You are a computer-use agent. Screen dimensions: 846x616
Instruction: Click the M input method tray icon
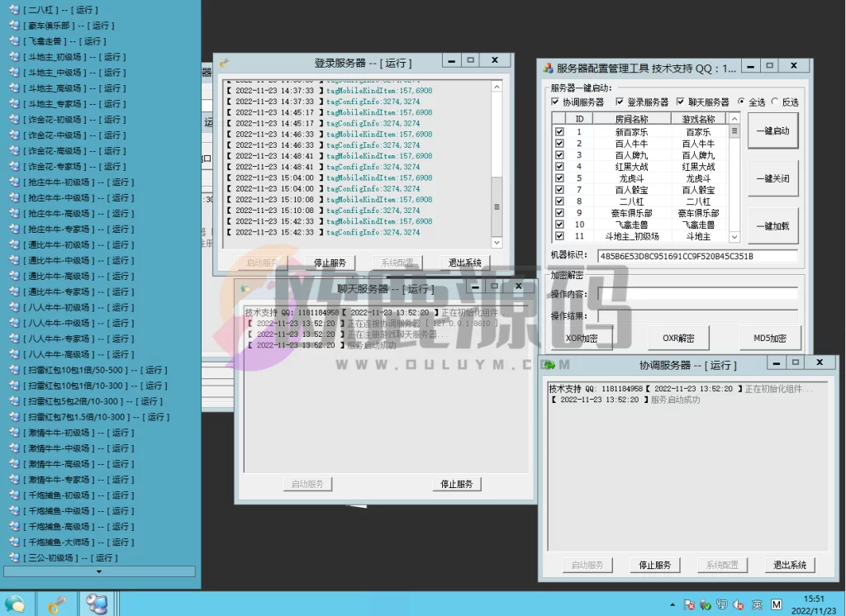click(x=777, y=604)
